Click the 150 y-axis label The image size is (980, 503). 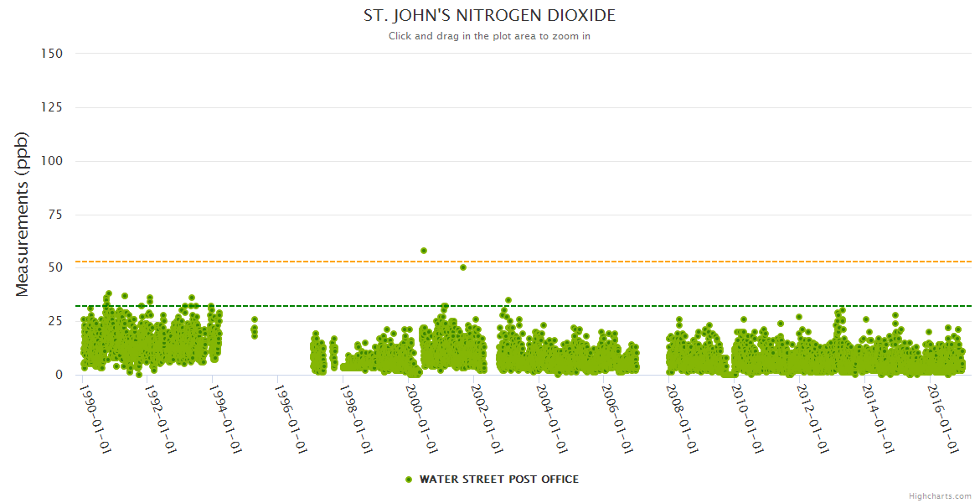[x=52, y=54]
